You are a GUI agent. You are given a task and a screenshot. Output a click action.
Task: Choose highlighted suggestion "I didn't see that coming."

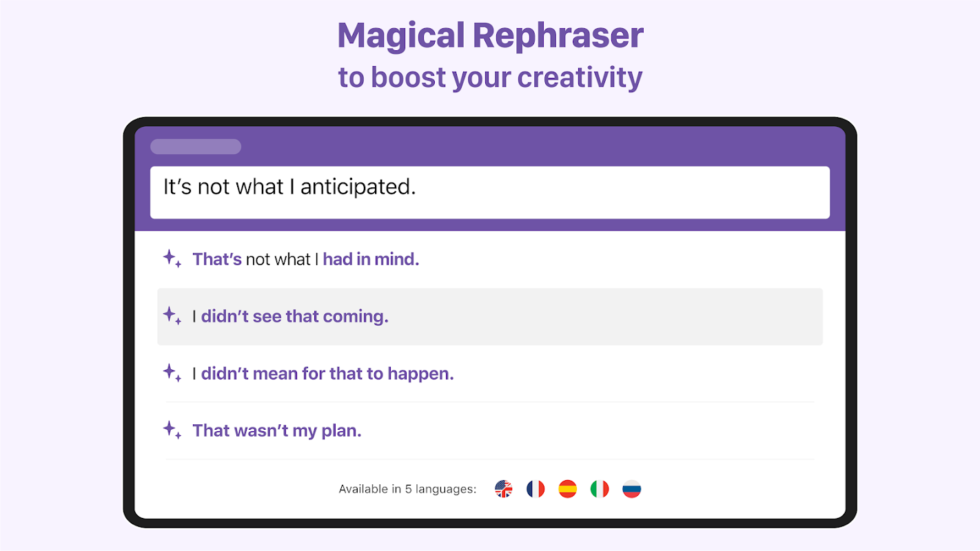click(489, 316)
